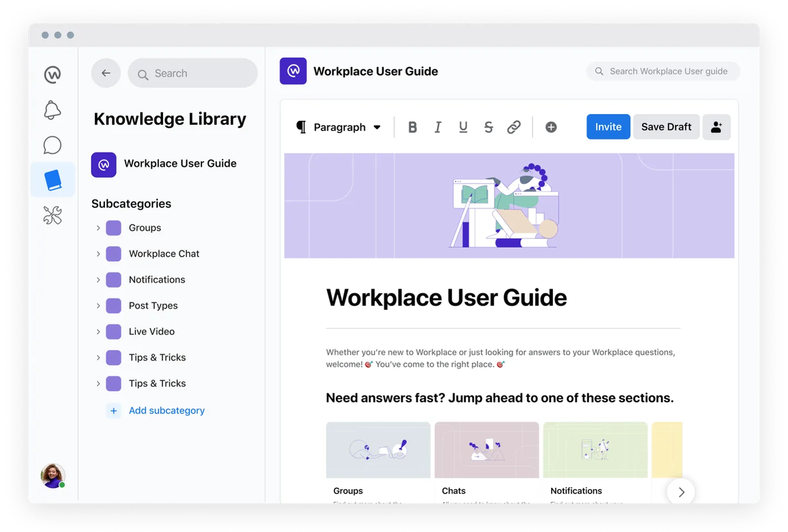
Task: Open Workplace User Guide in sidebar
Action: (x=164, y=164)
